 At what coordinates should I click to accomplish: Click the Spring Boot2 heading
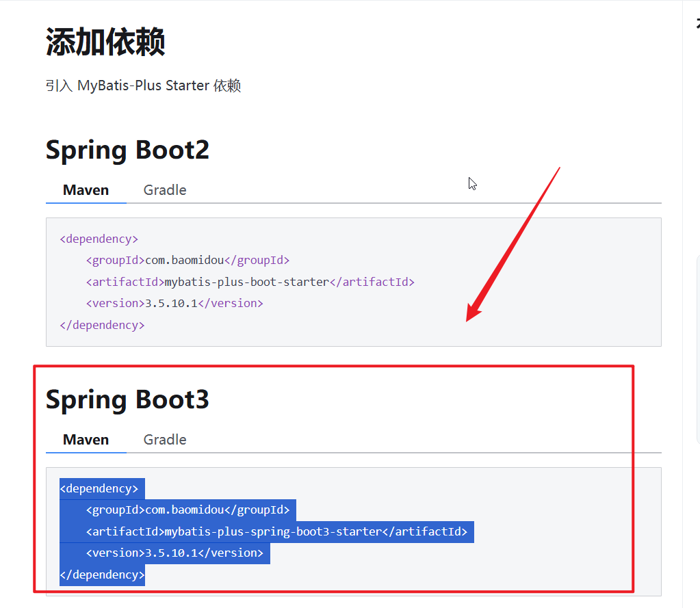click(x=128, y=150)
